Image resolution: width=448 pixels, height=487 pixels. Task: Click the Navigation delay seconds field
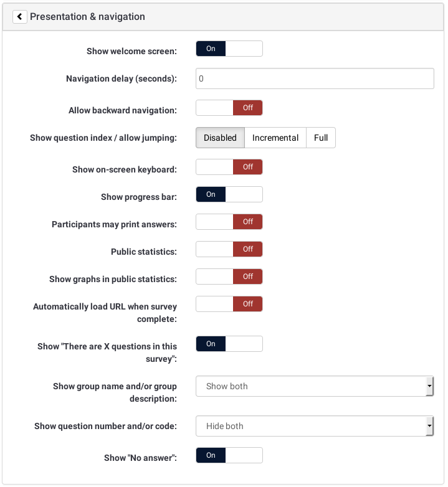click(x=315, y=79)
